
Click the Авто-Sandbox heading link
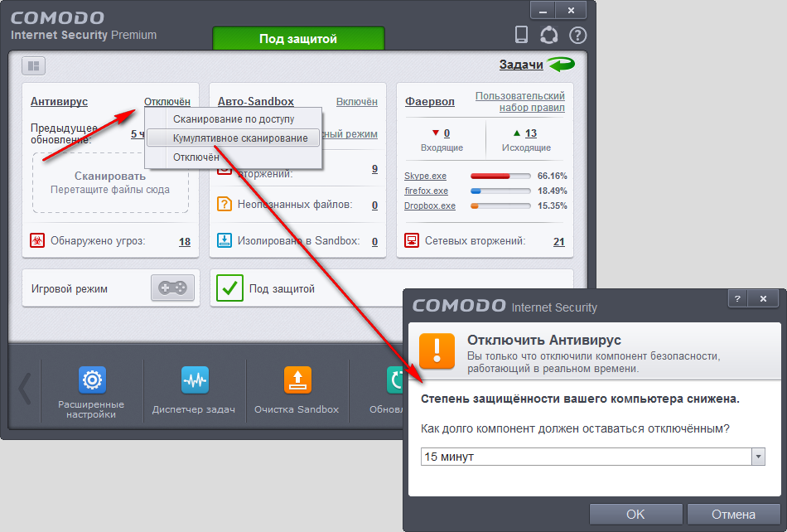(x=255, y=101)
